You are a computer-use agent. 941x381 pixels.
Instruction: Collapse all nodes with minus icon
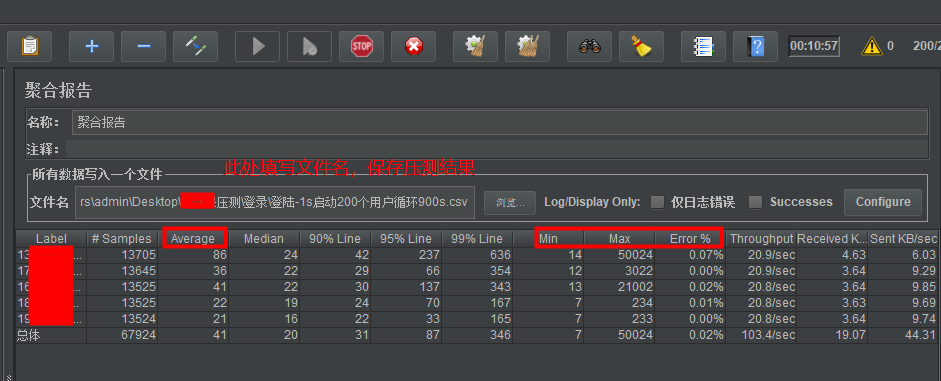point(143,46)
